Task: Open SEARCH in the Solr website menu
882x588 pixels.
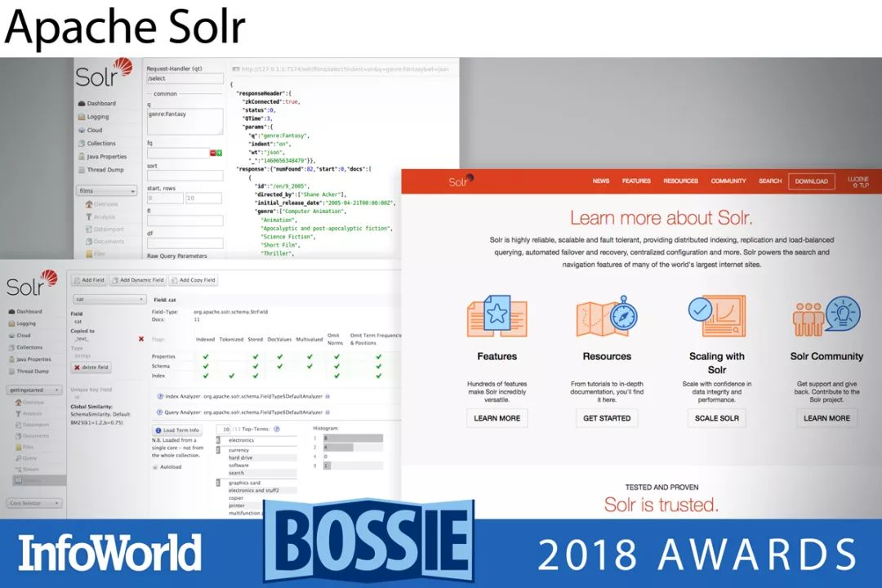Action: coord(770,181)
